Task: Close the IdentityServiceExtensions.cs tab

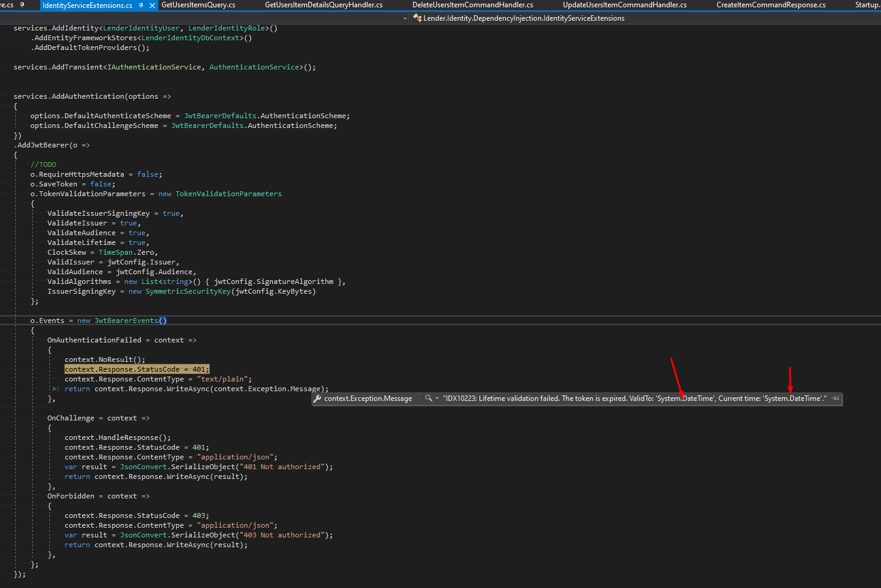Action: (153, 5)
